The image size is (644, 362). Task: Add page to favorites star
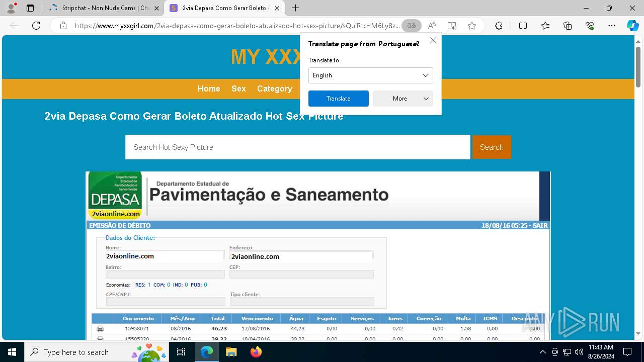[472, 26]
